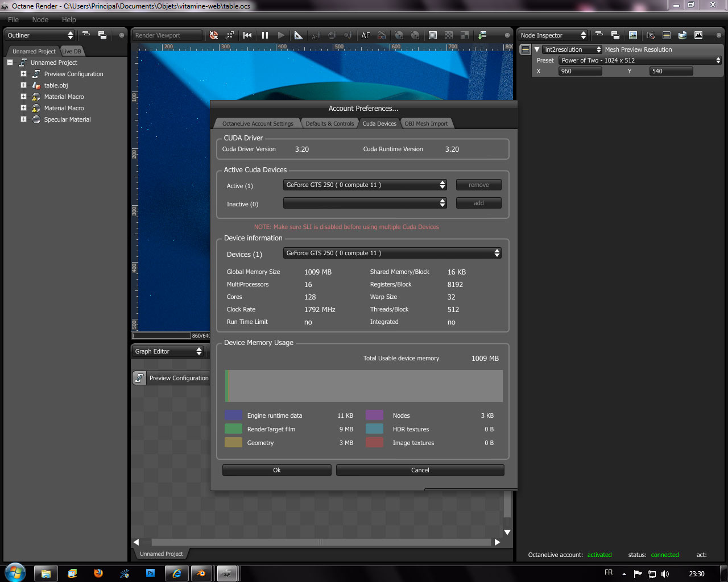Collapse the int2resolution node triangle

click(x=536, y=49)
